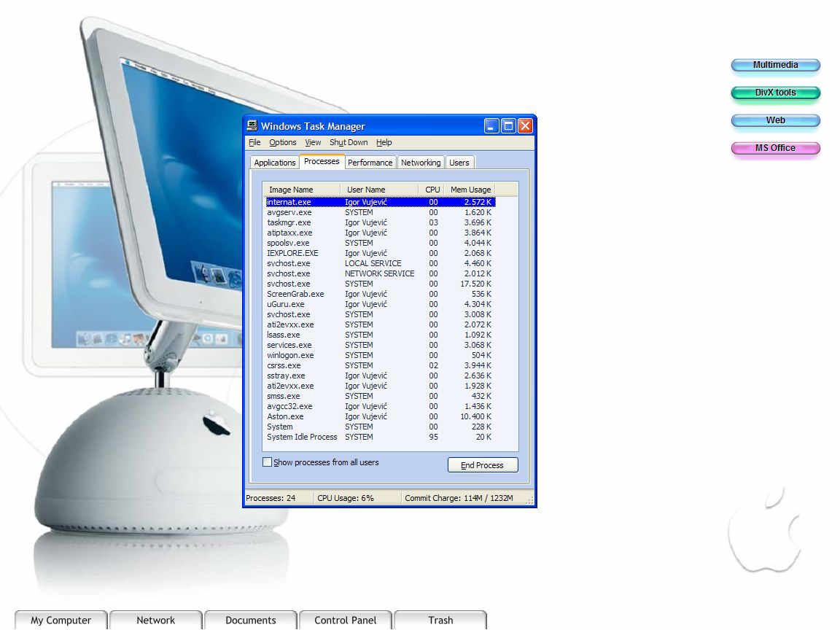
Task: Click the End Process button
Action: [x=482, y=465]
